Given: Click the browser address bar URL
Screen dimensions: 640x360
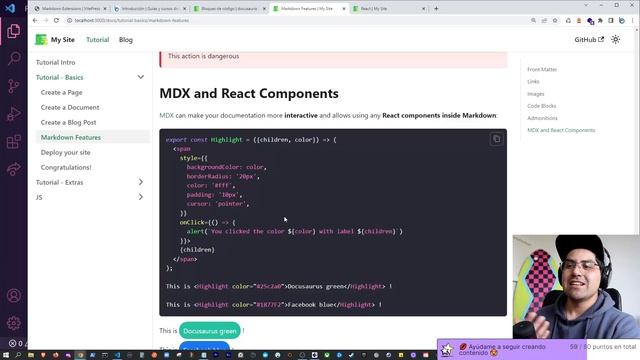Looking at the screenshot, I should tap(131, 20).
